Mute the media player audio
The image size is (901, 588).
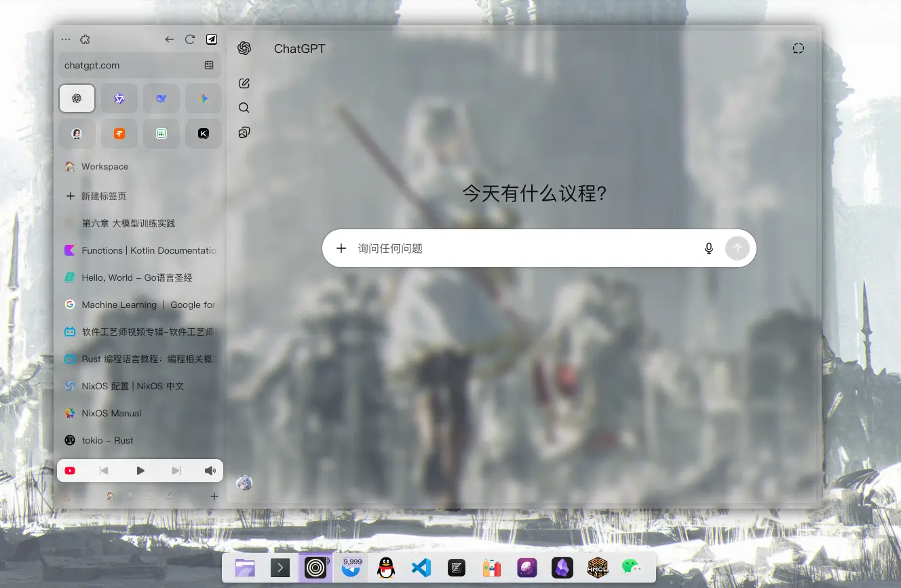210,471
